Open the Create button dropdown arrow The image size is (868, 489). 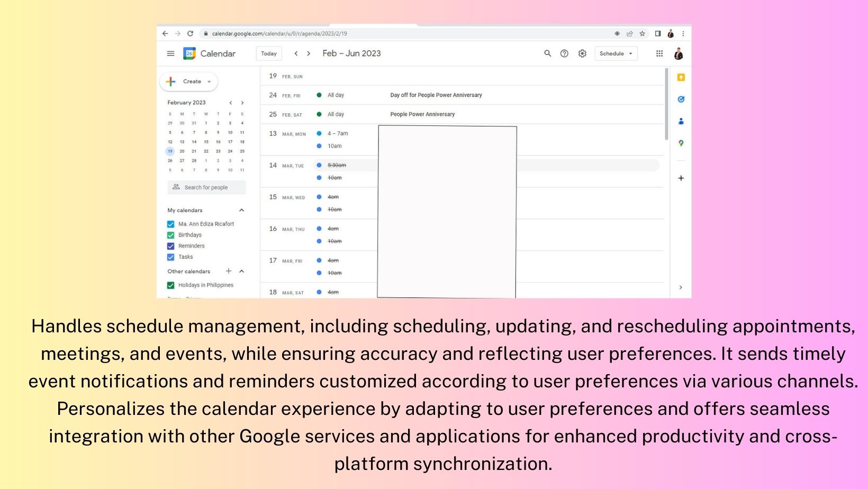point(209,81)
